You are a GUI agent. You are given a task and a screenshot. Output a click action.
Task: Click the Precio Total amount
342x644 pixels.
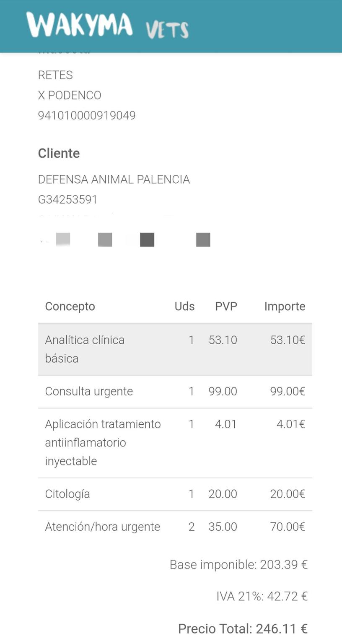(243, 628)
